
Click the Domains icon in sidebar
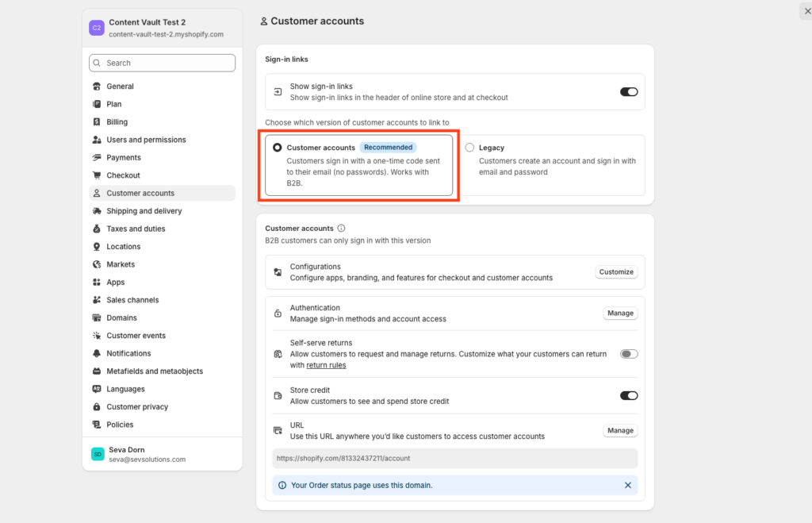[97, 318]
